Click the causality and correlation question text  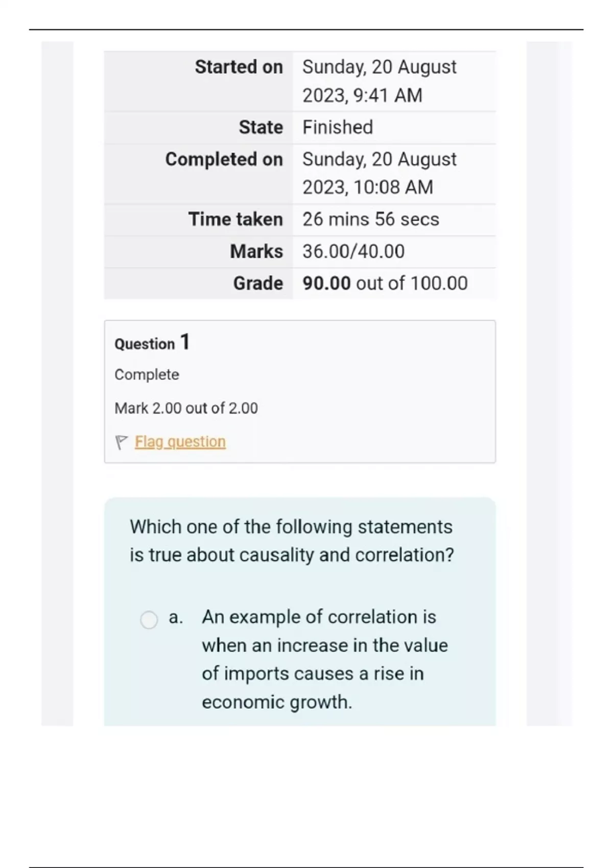(291, 541)
